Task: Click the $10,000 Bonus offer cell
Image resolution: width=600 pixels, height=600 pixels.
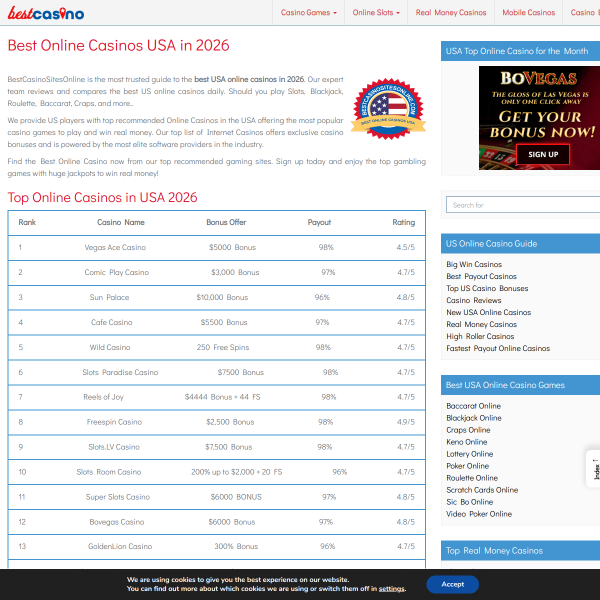Action: click(222, 297)
